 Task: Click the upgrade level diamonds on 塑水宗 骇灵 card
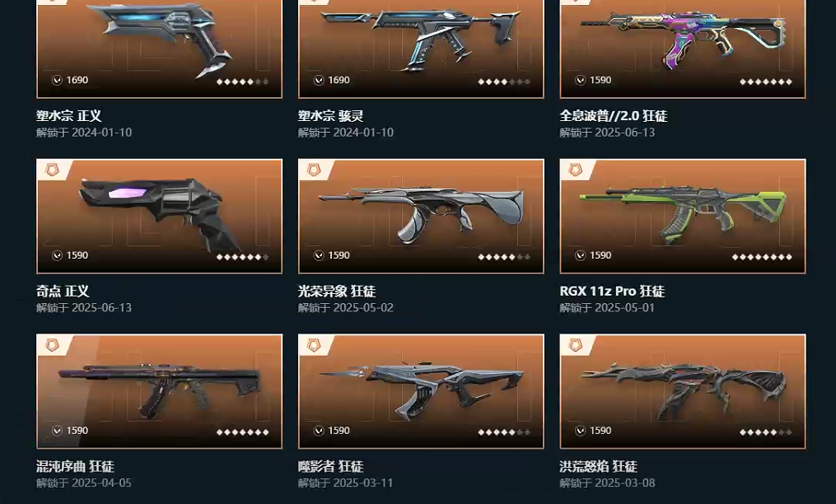(x=504, y=82)
